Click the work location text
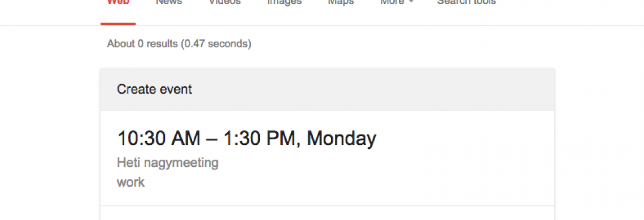This screenshot has width=644, height=220. [130, 182]
